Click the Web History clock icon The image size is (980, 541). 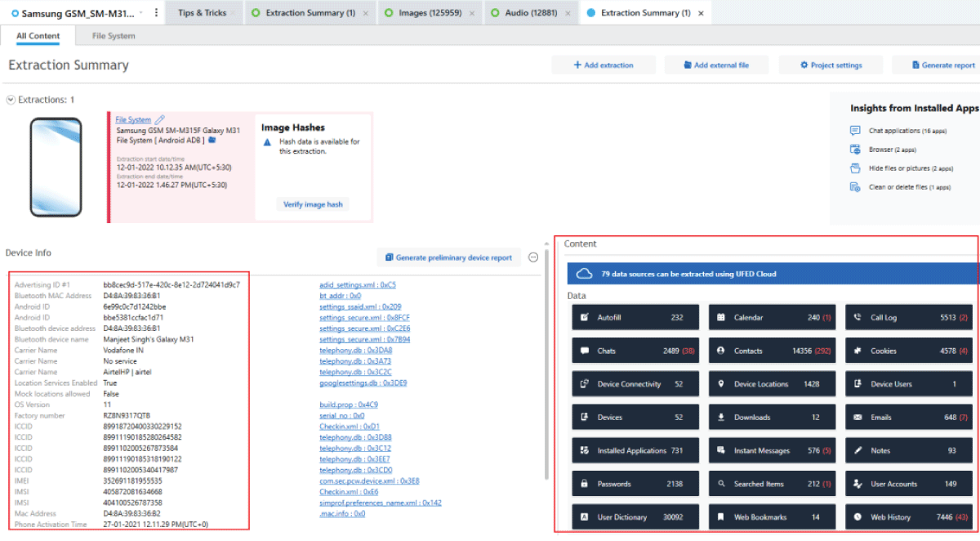857,517
